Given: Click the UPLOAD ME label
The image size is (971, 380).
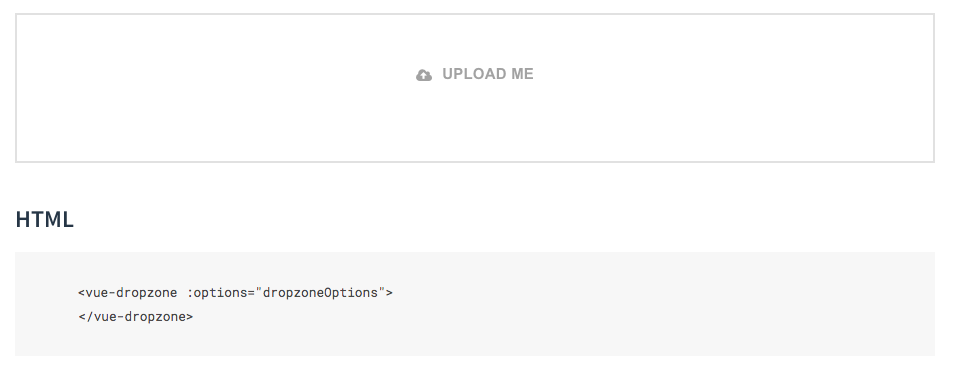Looking at the screenshot, I should (x=487, y=74).
